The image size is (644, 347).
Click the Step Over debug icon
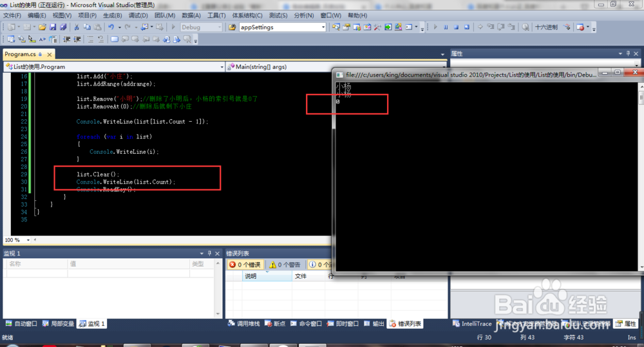click(501, 27)
